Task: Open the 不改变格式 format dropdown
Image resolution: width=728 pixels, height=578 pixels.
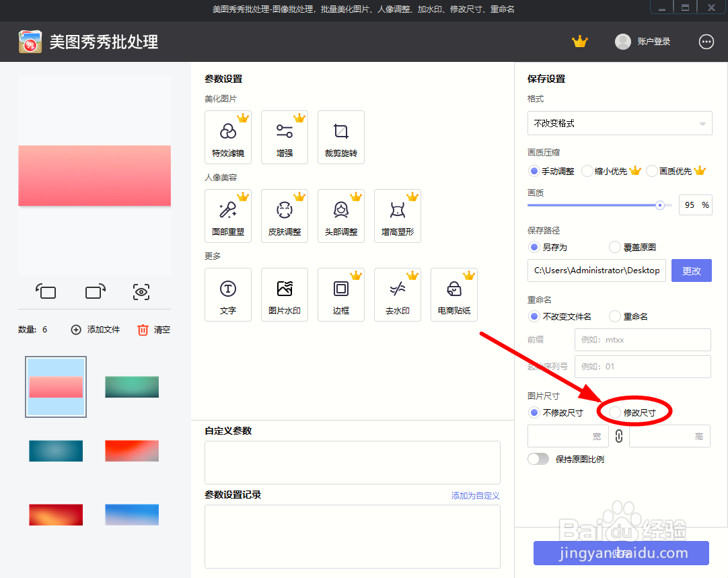Action: click(x=620, y=123)
